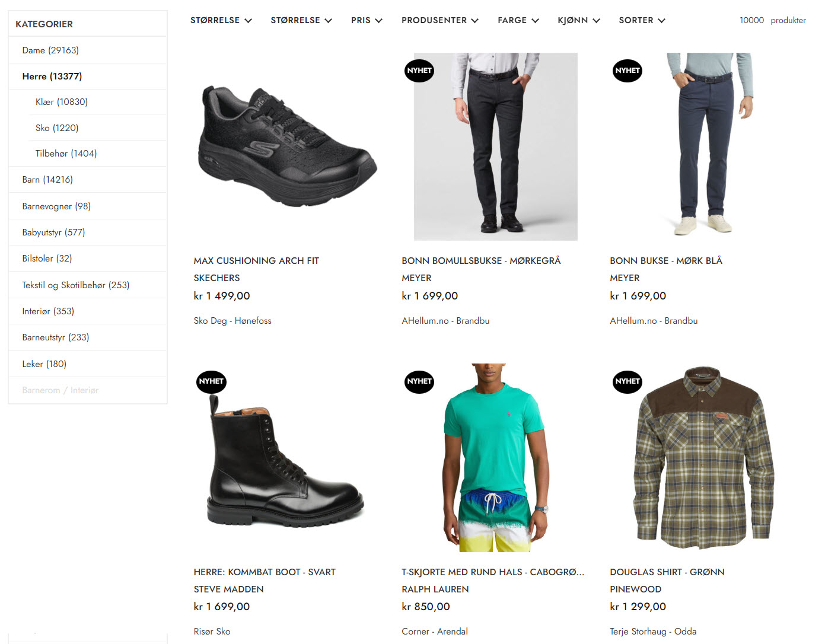Image resolution: width=825 pixels, height=644 pixels.
Task: Click Max Cushioning Arch Fit title
Action: [256, 261]
